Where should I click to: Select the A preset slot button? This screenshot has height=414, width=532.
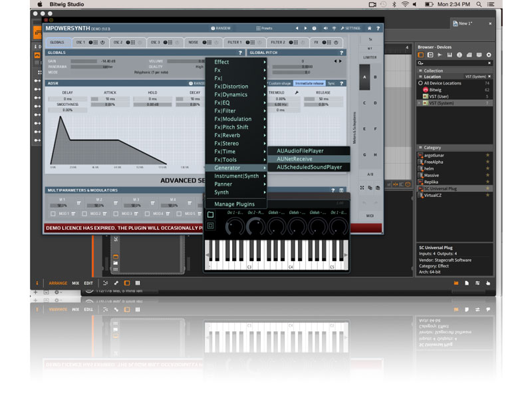pos(364,77)
